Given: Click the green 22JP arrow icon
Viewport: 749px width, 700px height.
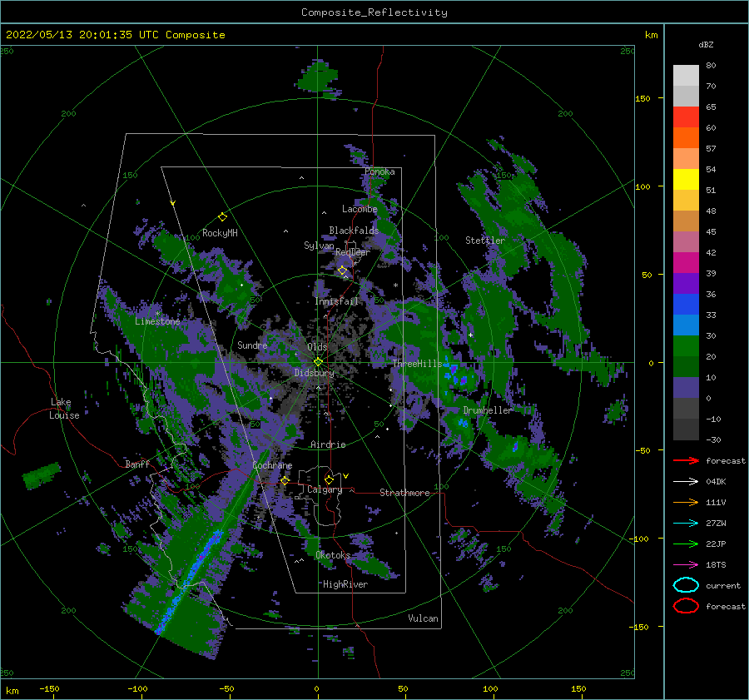Looking at the screenshot, I should 686,544.
